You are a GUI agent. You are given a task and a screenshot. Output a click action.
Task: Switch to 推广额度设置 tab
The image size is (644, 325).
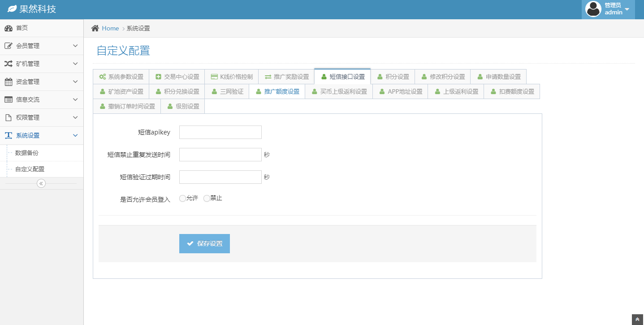[277, 91]
